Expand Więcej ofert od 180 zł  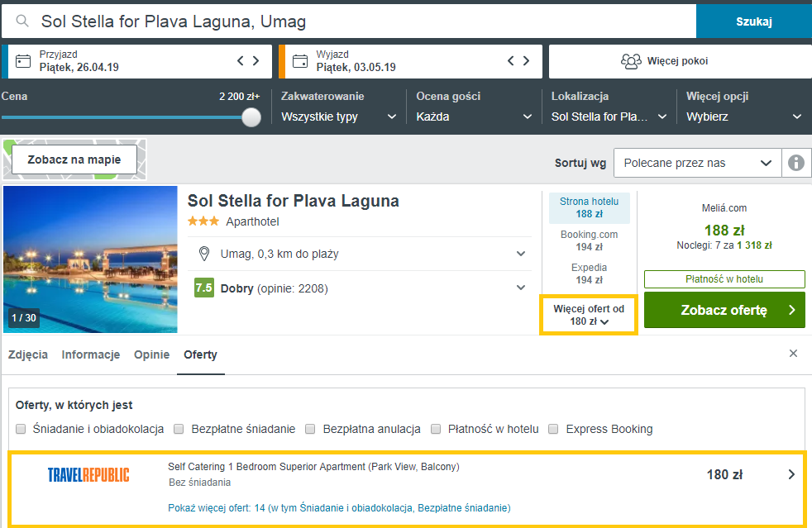588,315
